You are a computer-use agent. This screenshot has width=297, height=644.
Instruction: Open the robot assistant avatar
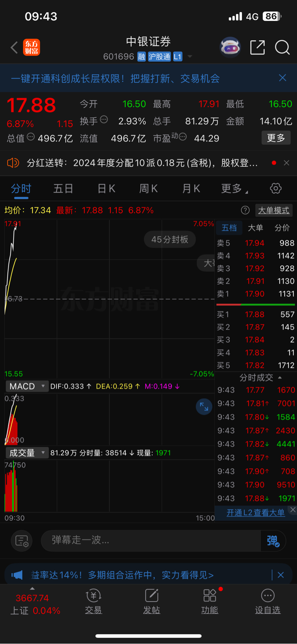(230, 47)
